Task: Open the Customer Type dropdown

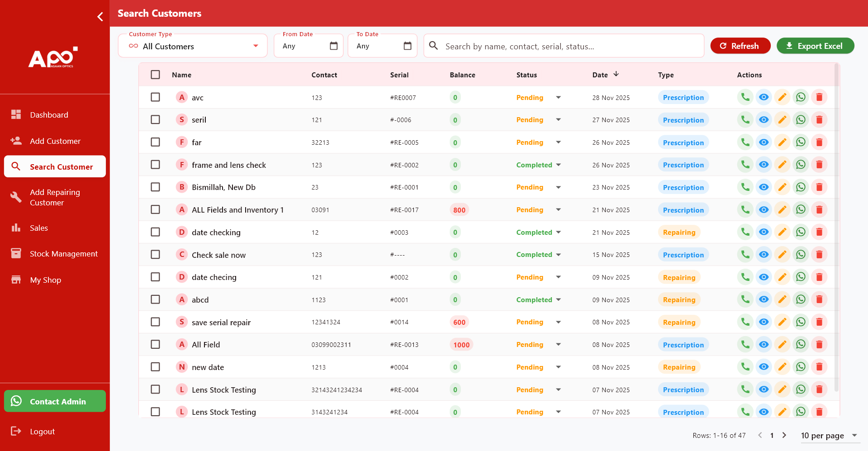Action: coord(193,46)
